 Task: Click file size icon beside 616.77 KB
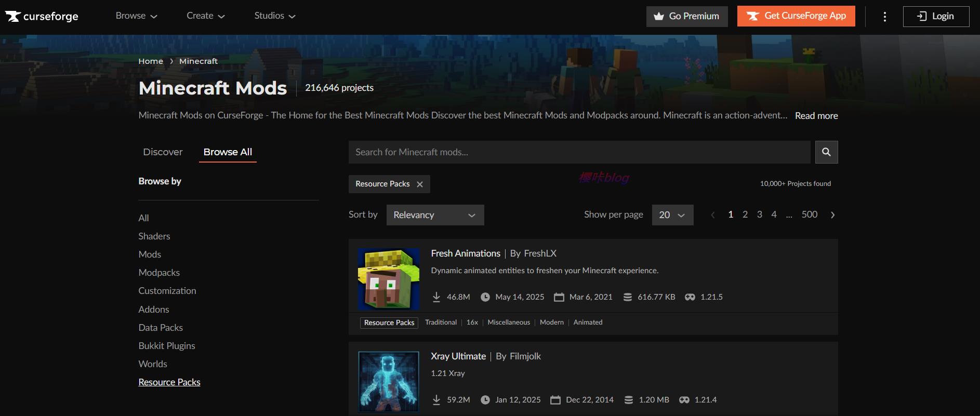click(x=628, y=297)
